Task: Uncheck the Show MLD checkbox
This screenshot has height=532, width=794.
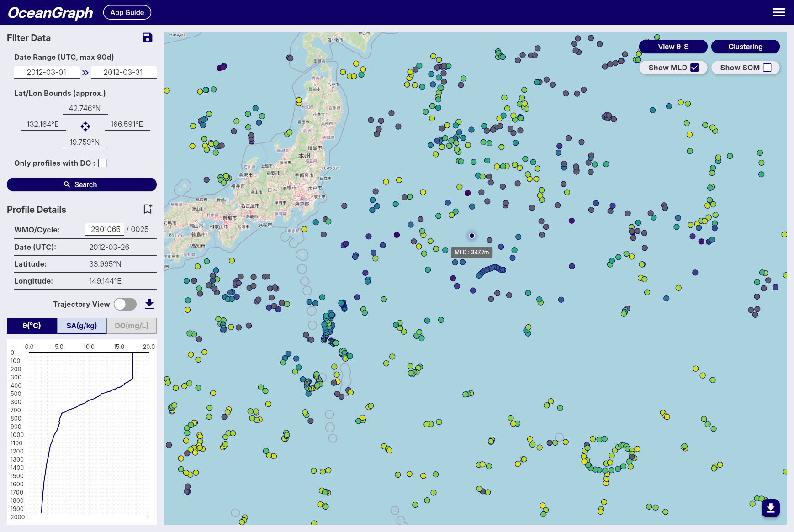Action: point(694,68)
